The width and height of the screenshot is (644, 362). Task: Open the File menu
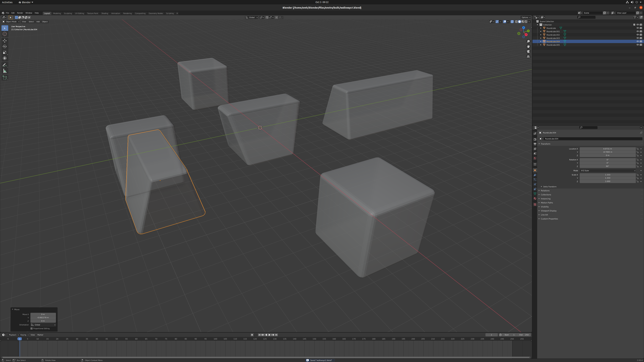tap(7, 13)
